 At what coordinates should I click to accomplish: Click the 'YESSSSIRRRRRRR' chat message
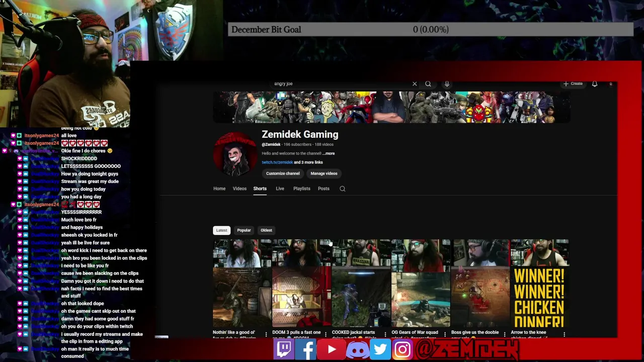(82, 212)
